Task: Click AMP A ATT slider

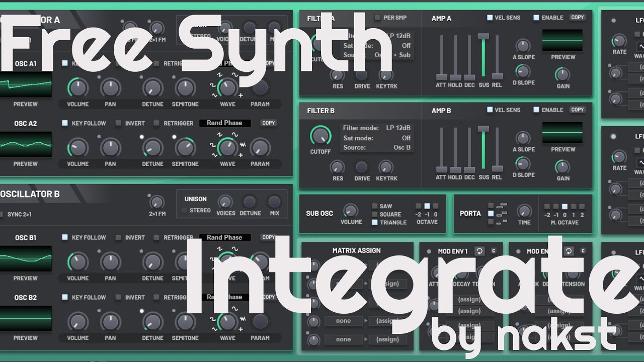Action: point(441,57)
